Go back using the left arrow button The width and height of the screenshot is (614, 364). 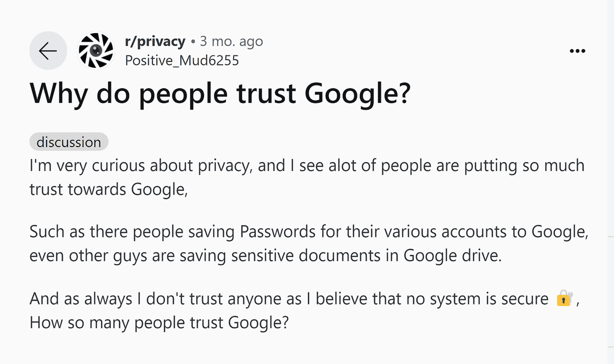48,51
